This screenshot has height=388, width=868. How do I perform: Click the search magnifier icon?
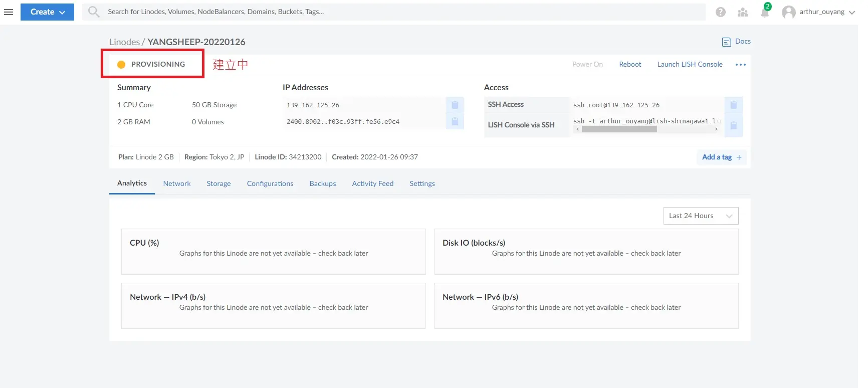click(94, 12)
